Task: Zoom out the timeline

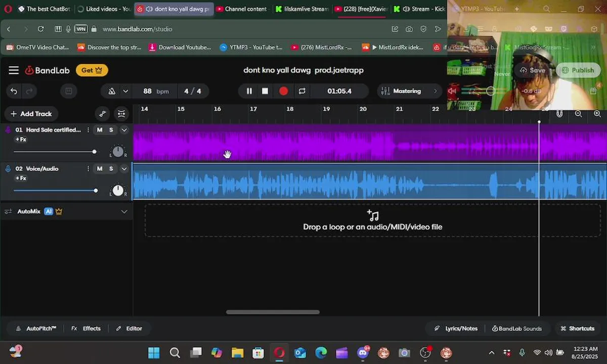Action: (x=578, y=114)
